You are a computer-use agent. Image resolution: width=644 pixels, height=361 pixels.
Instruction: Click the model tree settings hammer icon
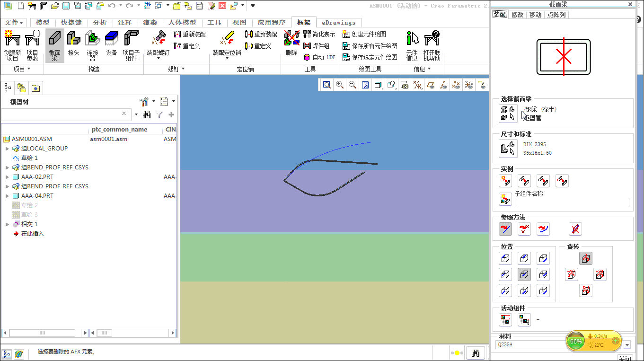click(x=144, y=102)
